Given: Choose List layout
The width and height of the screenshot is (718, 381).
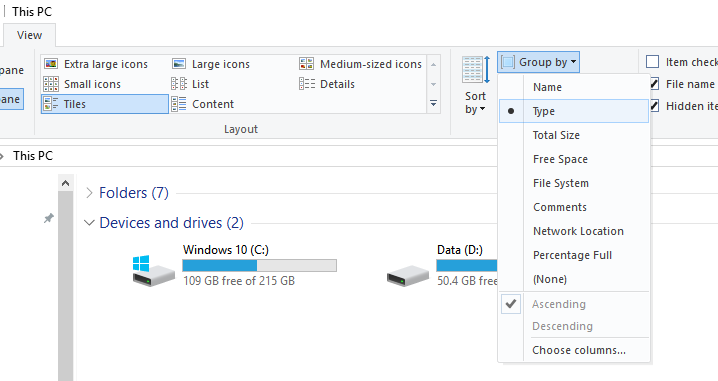Looking at the screenshot, I should [x=190, y=84].
